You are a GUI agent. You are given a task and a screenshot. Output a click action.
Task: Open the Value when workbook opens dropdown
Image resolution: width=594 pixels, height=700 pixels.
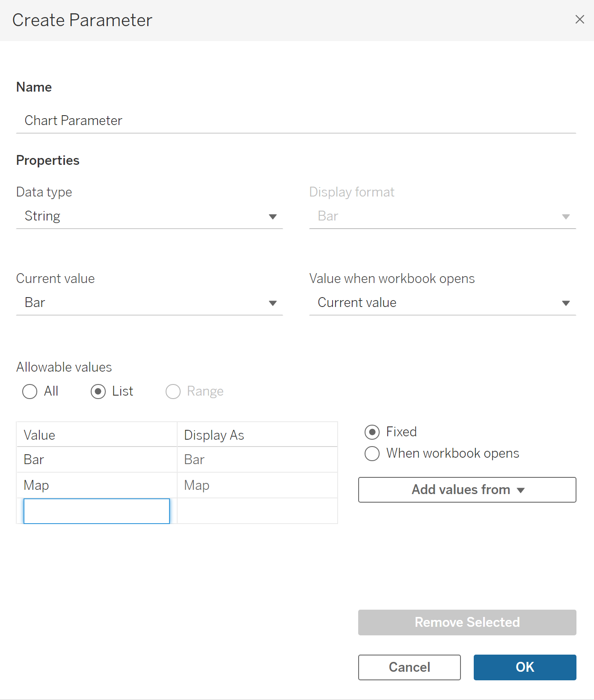(x=442, y=303)
